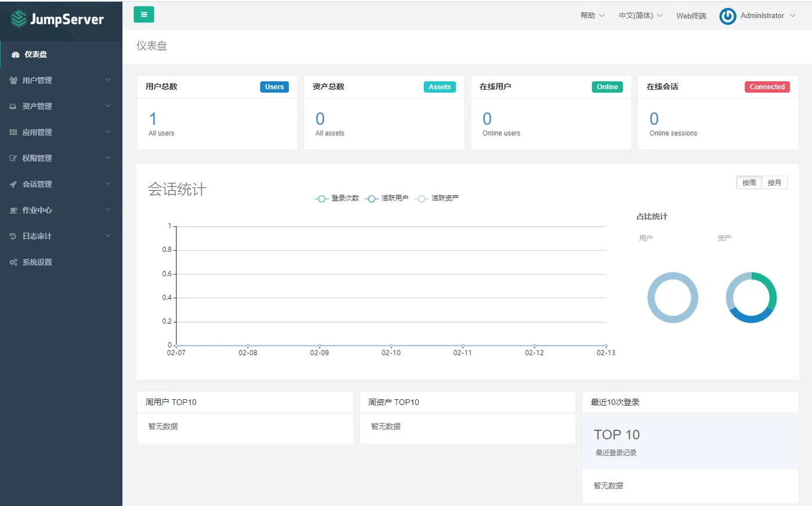Screen dimensions: 812x506
Task: Open the 中文(简体) language dropdown
Action: [640, 16]
